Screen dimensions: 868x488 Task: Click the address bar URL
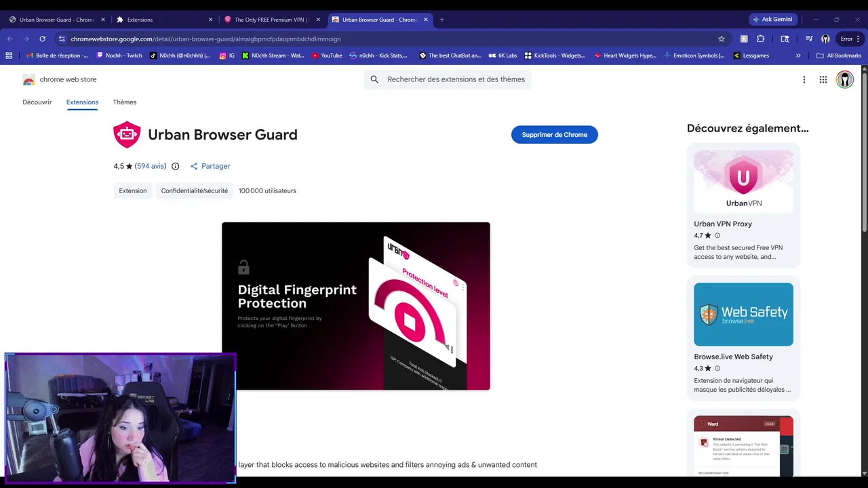point(205,39)
